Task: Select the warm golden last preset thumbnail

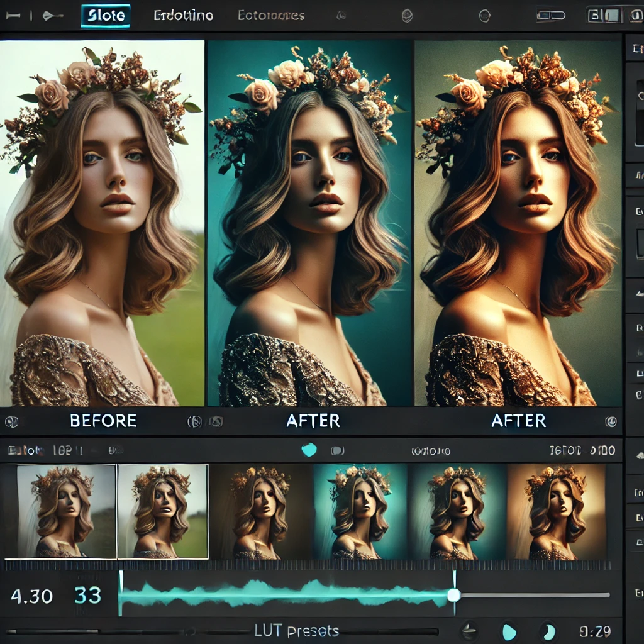Action: [x=556, y=511]
